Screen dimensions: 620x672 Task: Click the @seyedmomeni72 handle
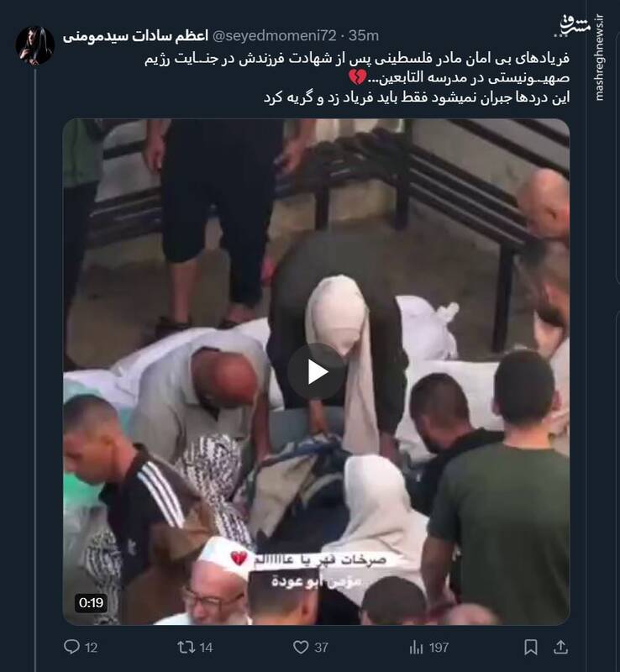(274, 36)
